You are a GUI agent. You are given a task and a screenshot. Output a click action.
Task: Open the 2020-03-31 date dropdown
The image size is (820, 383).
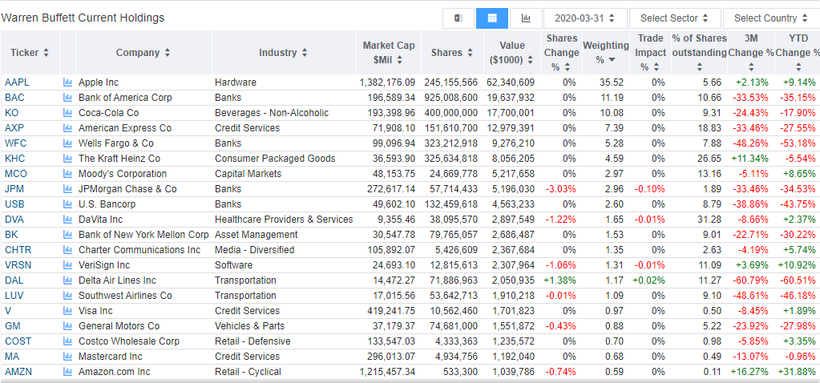[585, 18]
